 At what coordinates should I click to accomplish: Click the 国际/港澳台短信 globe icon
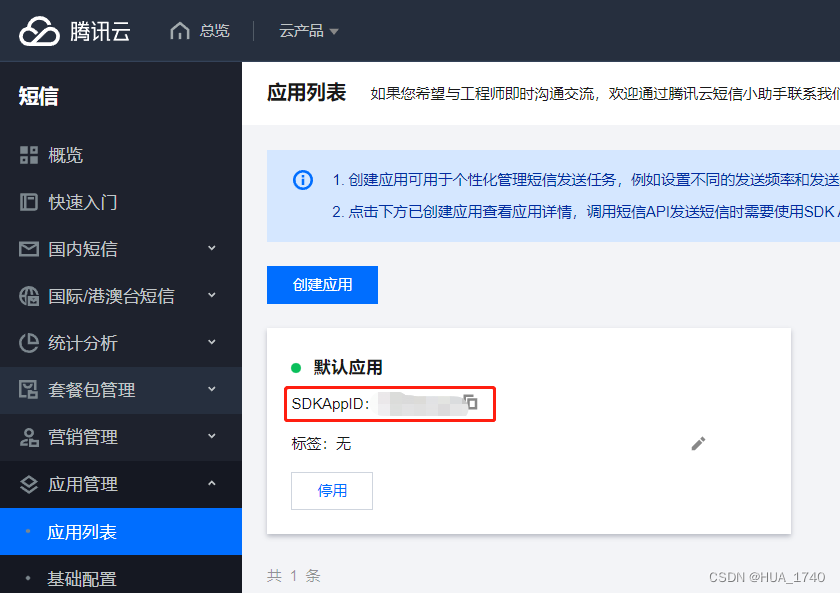[29, 296]
